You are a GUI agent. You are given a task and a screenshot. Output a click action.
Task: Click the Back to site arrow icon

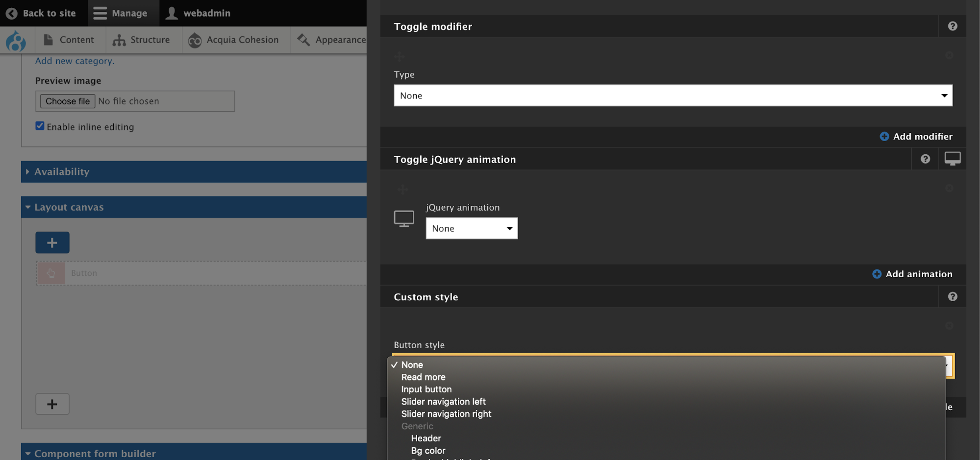(x=11, y=13)
